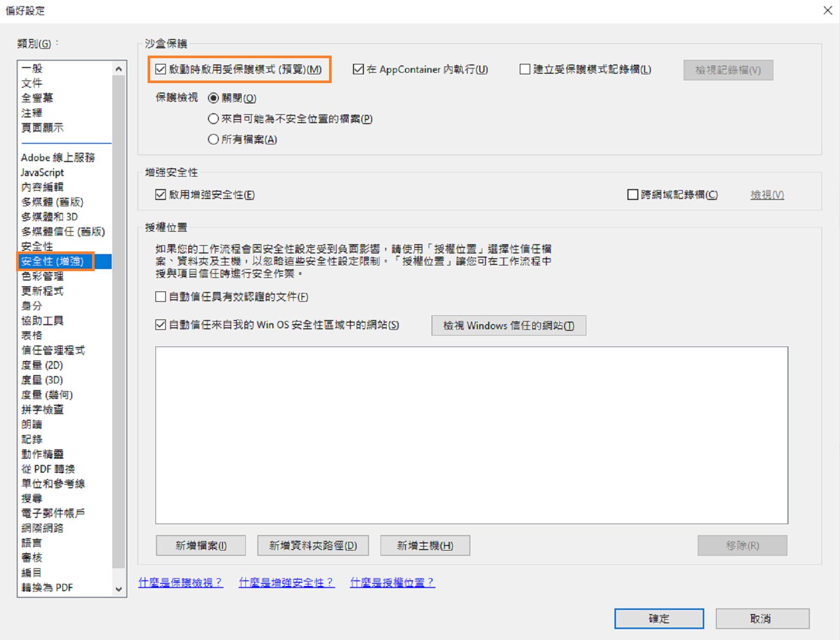Close the 偏好設定 dialog window
840x640 pixels.
(828, 10)
